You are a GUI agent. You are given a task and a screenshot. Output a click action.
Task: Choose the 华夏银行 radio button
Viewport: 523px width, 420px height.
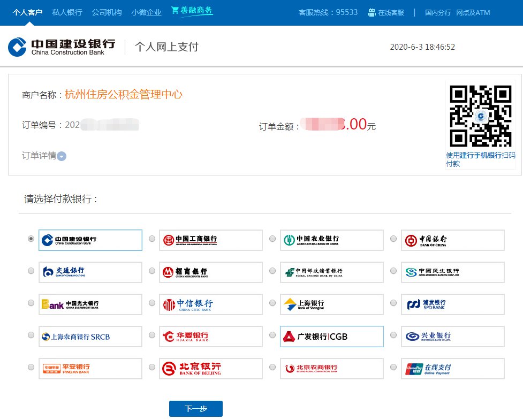[152, 335]
